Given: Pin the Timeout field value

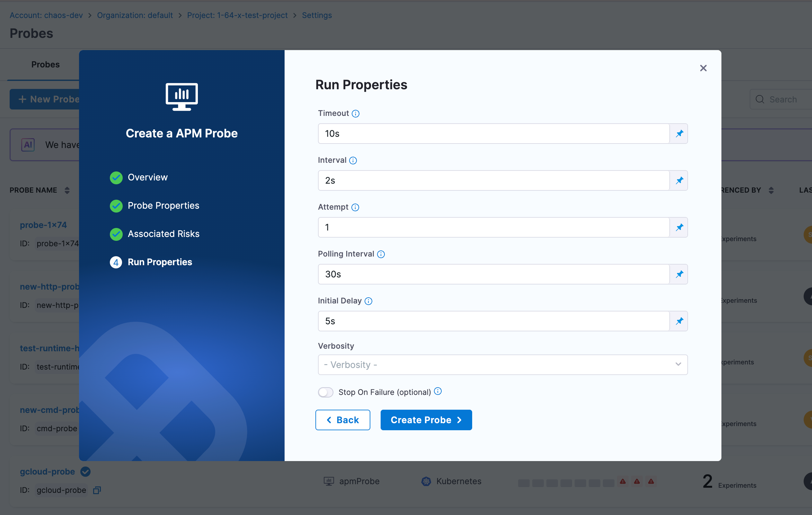Looking at the screenshot, I should click(679, 134).
